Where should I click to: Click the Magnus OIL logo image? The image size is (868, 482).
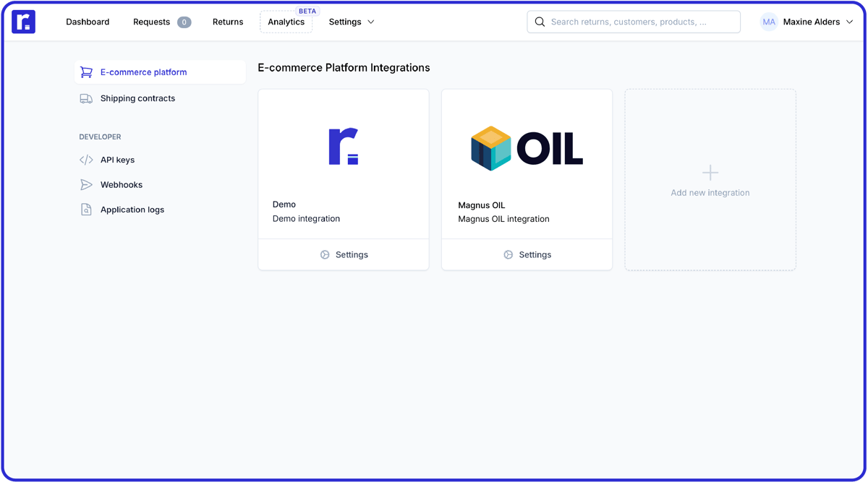[527, 148]
